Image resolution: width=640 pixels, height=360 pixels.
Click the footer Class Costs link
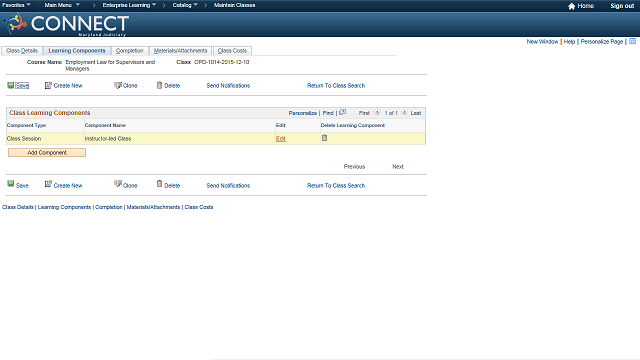point(199,207)
